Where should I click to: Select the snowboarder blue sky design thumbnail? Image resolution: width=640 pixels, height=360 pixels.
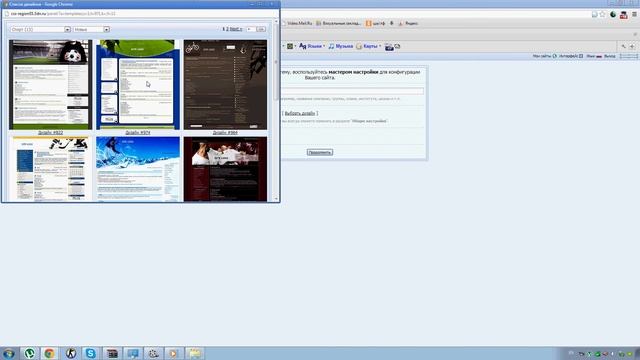[x=138, y=169]
